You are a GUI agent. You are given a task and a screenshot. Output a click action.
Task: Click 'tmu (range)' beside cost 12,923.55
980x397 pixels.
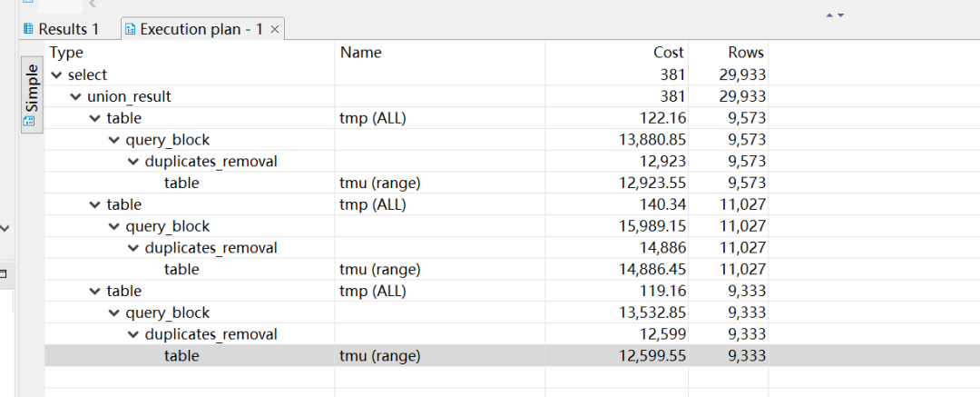(379, 183)
